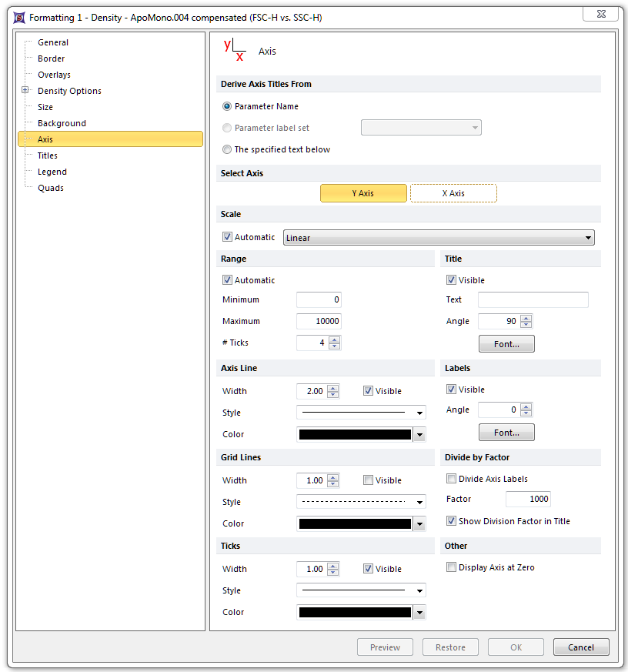Select 'The specified text below' radio option
The width and height of the screenshot is (628, 672).
227,149
